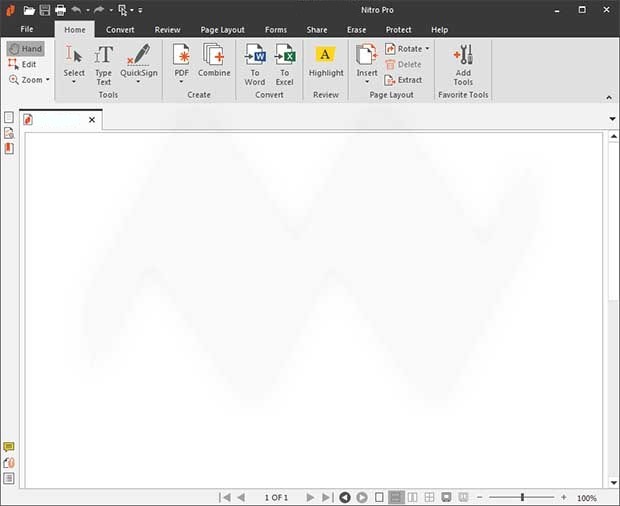Viewport: 620px width, 506px height.
Task: Print with the printer icon in the title bar
Action: [x=60, y=10]
